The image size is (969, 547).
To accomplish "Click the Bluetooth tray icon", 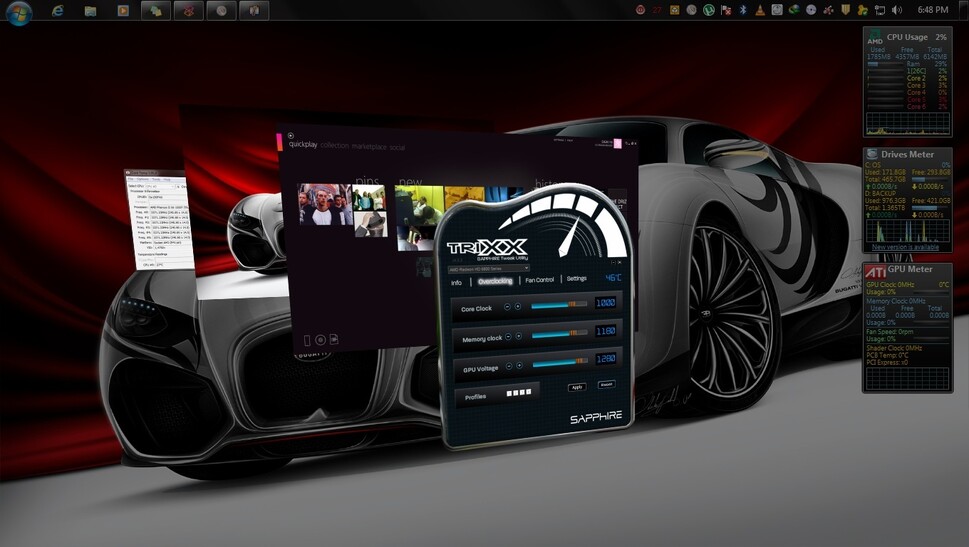I will [743, 10].
